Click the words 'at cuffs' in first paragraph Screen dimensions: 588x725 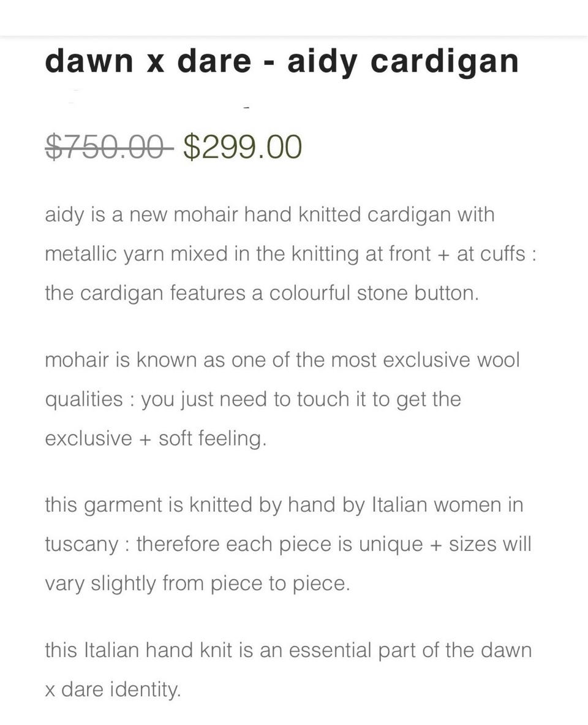point(490,254)
